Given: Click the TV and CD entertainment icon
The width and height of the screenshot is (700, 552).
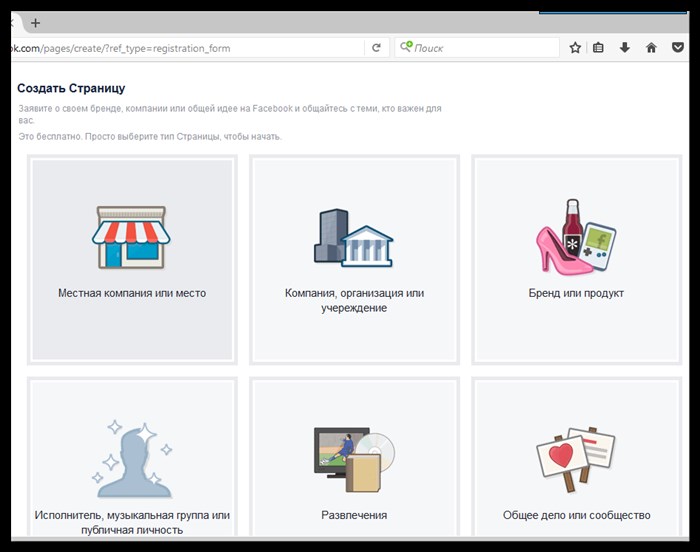Looking at the screenshot, I should point(354,460).
